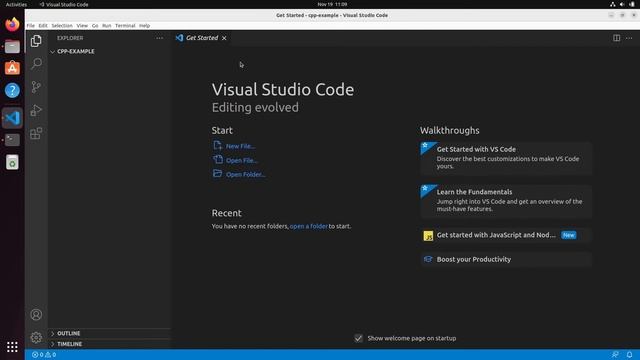This screenshot has width=640, height=360.
Task: Select the Get Started tab
Action: (x=202, y=38)
